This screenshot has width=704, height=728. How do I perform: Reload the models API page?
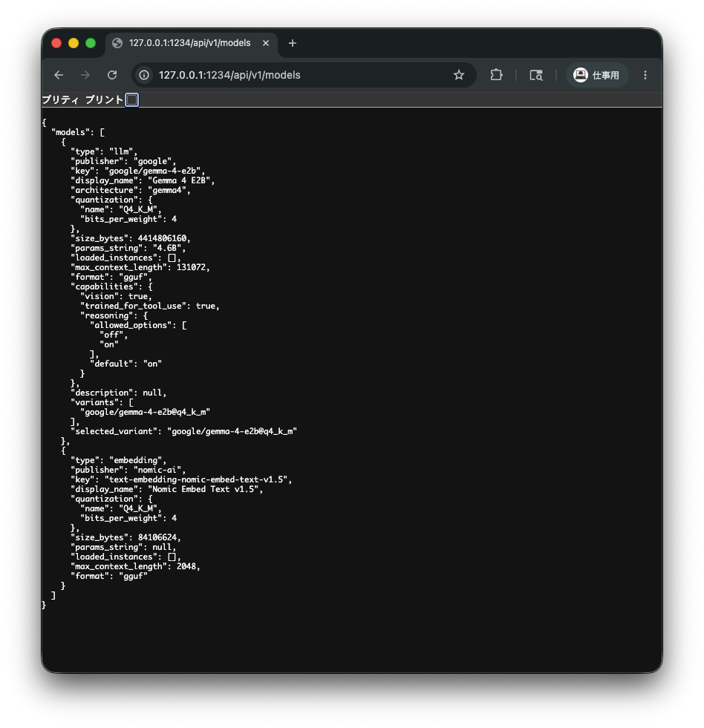point(112,75)
